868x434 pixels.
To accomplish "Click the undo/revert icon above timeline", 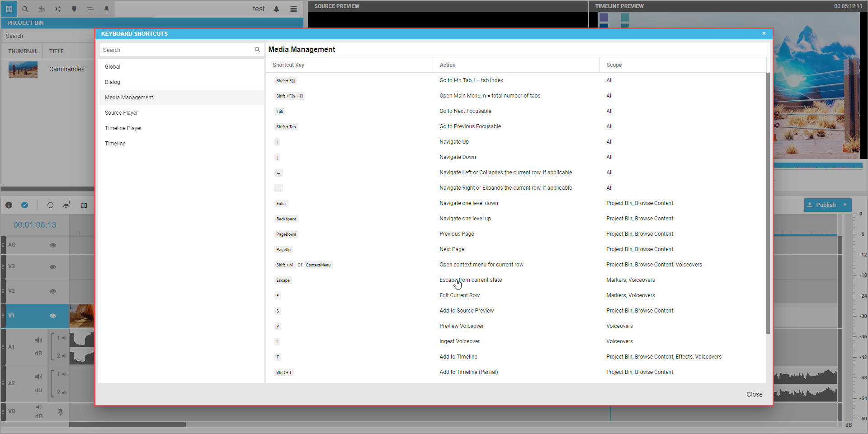I will (x=50, y=205).
